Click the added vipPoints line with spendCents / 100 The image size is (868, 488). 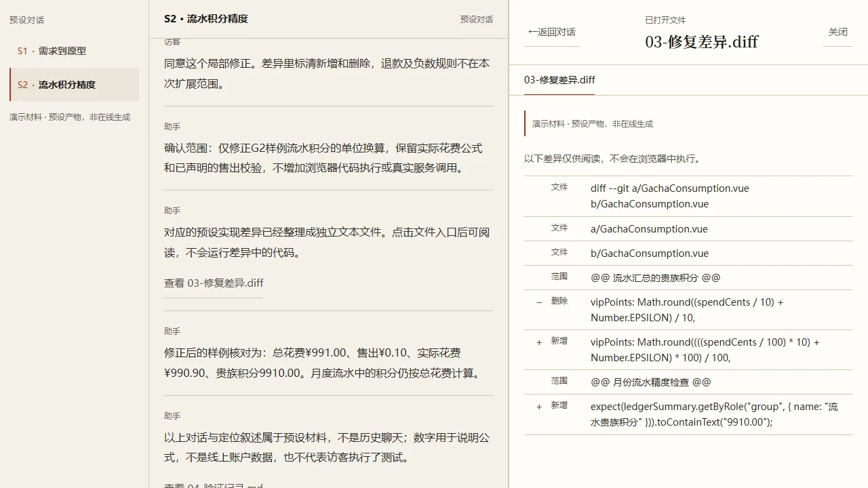[x=688, y=350]
